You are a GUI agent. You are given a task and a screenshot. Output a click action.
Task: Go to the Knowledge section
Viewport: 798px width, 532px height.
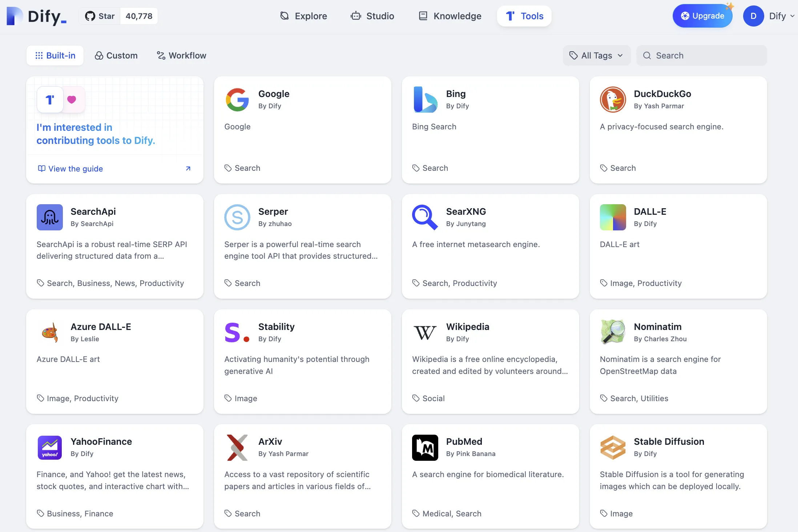pyautogui.click(x=450, y=16)
